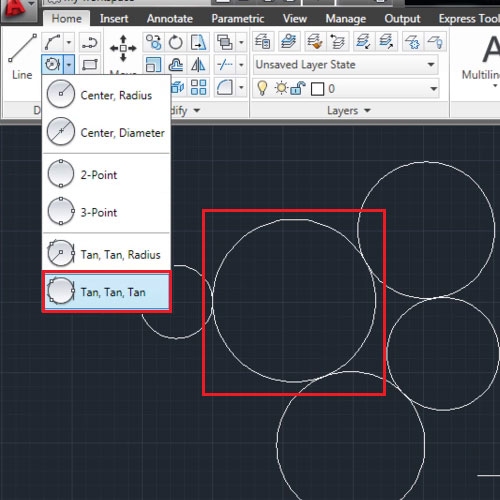Expand the Fillet/Chamfer dropdown arrow
This screenshot has width=500, height=500.
[x=241, y=88]
